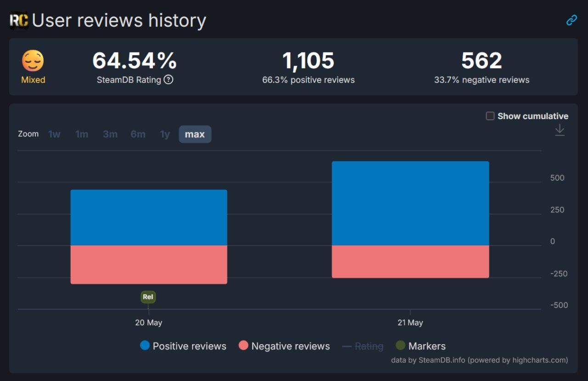
Task: Click the 21 May negative reviews bar
Action: click(x=410, y=262)
